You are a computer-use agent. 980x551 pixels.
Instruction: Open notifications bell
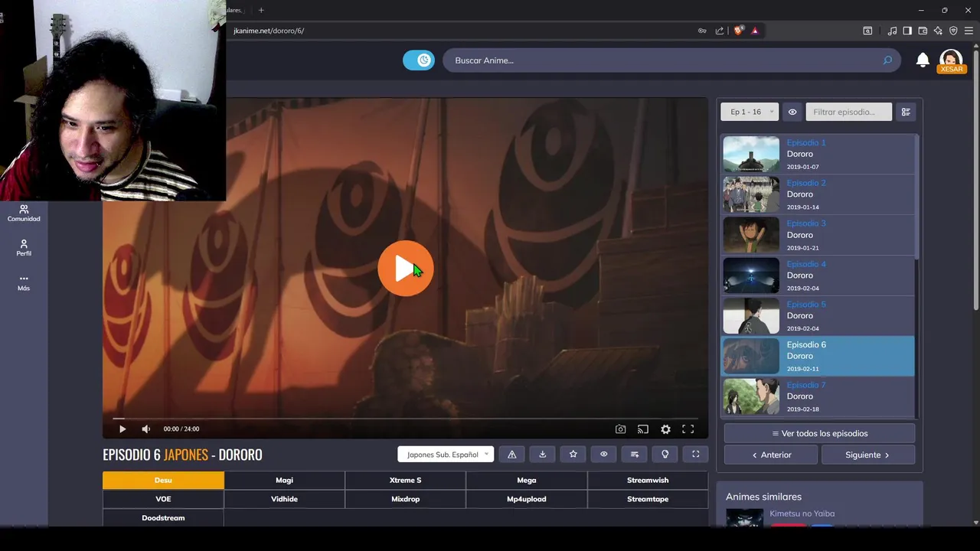(923, 60)
